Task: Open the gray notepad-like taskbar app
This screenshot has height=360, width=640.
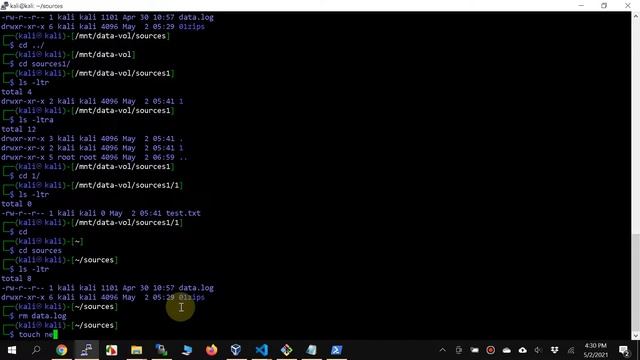Action: [311, 350]
